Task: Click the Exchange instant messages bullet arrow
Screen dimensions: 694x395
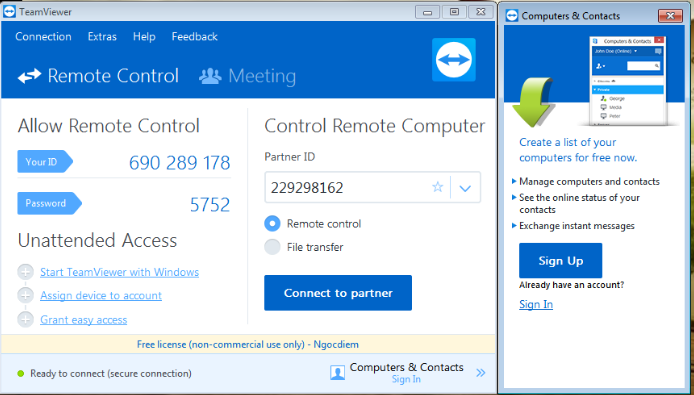Action: pos(514,226)
